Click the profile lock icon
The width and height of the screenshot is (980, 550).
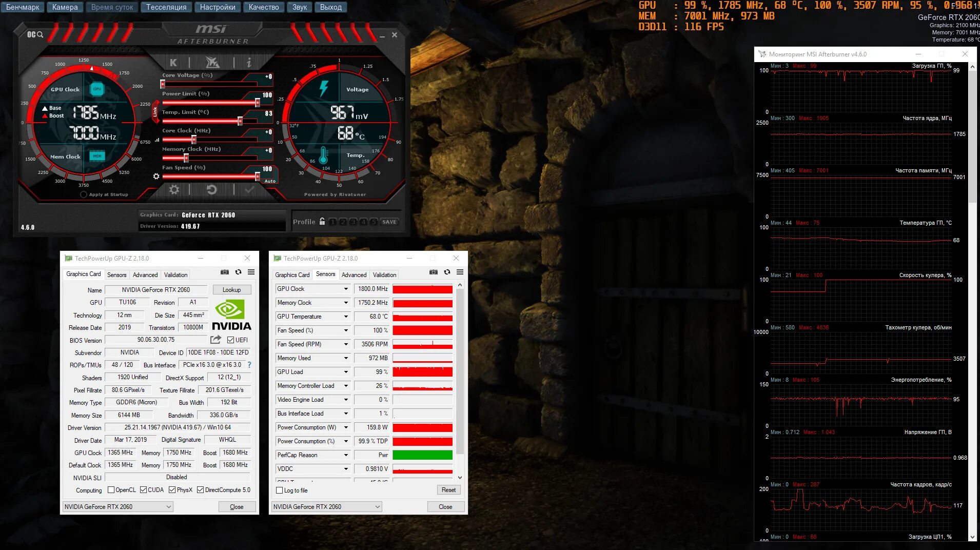322,222
